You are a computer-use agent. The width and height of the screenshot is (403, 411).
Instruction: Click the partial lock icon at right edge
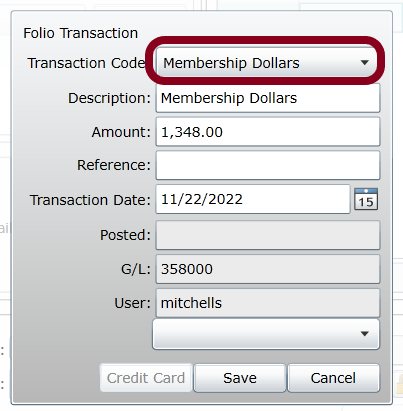399,383
